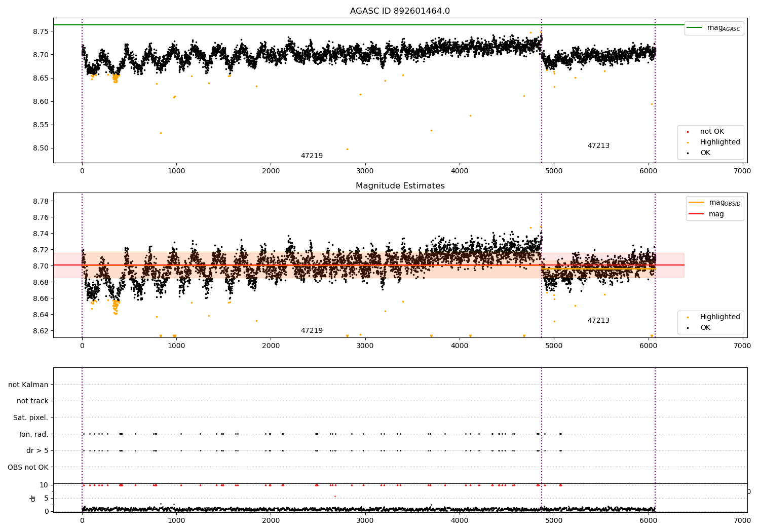Viewport: 760px width, 532px height.
Task: Click the 8.60 y-tick in top plot
Action: coord(41,101)
